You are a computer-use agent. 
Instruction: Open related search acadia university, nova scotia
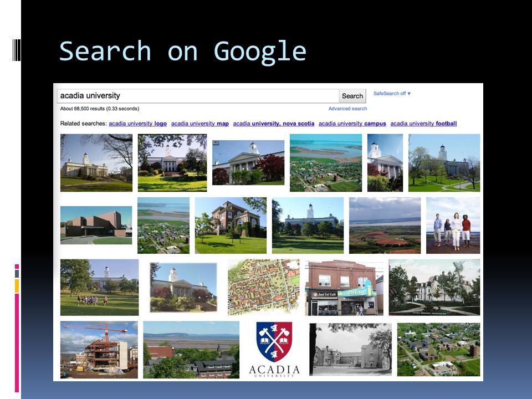coord(273,124)
